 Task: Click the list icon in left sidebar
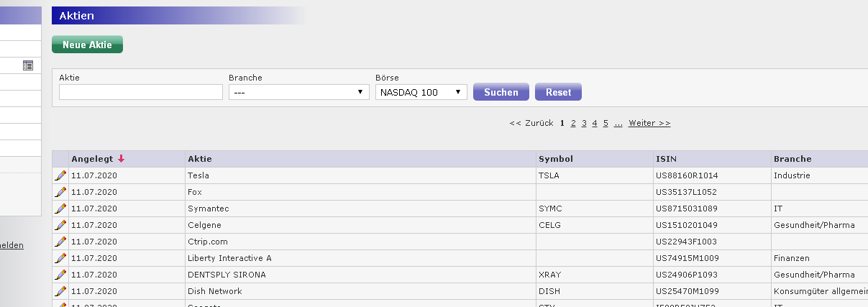tap(28, 65)
